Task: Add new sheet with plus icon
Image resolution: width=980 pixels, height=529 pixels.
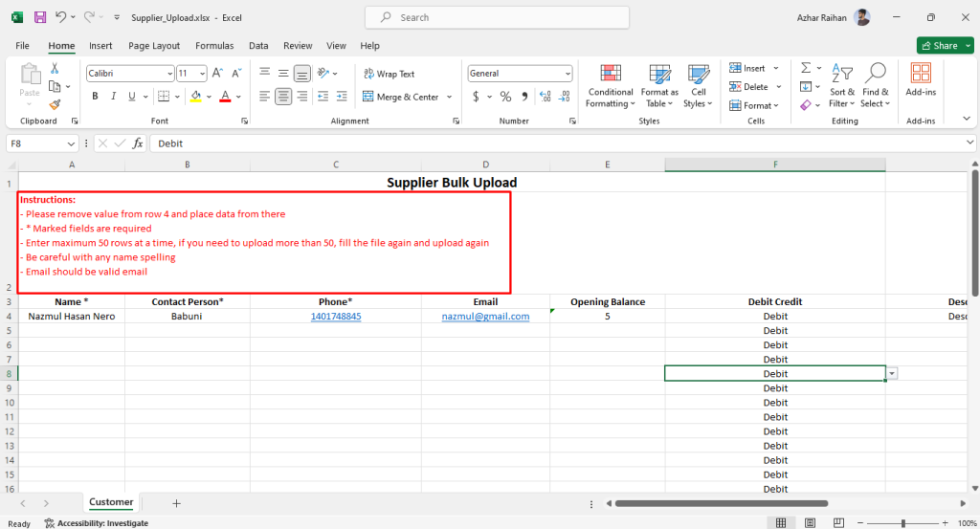Action: (x=176, y=503)
